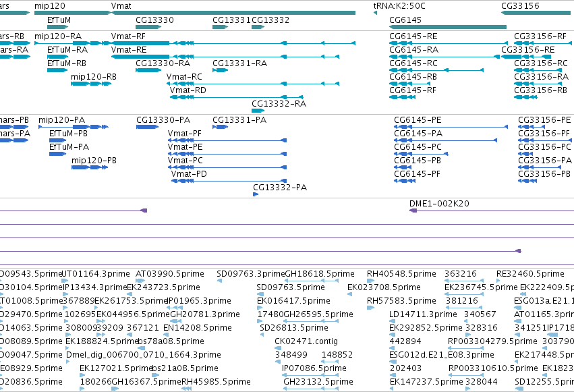Screen dimensions: 574x392
Task: Click the CG6145-PF protein label
Action: click(418, 174)
